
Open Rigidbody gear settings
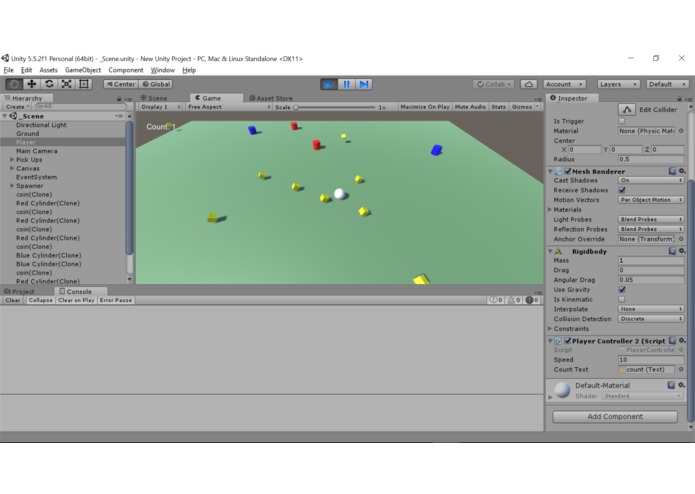682,251
